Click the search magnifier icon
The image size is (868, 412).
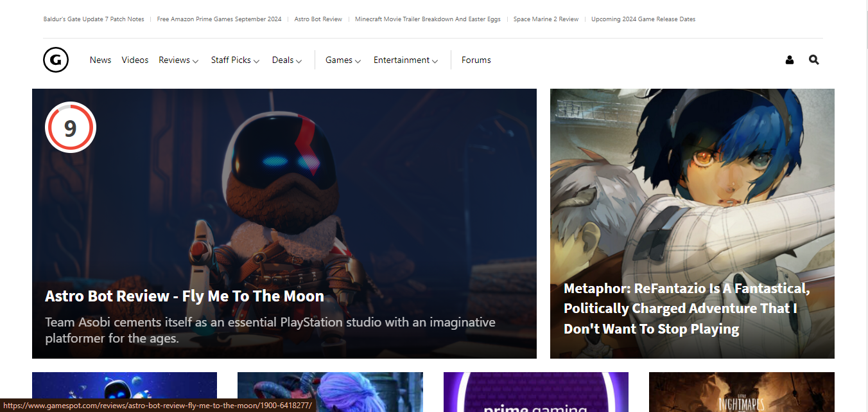(x=814, y=60)
